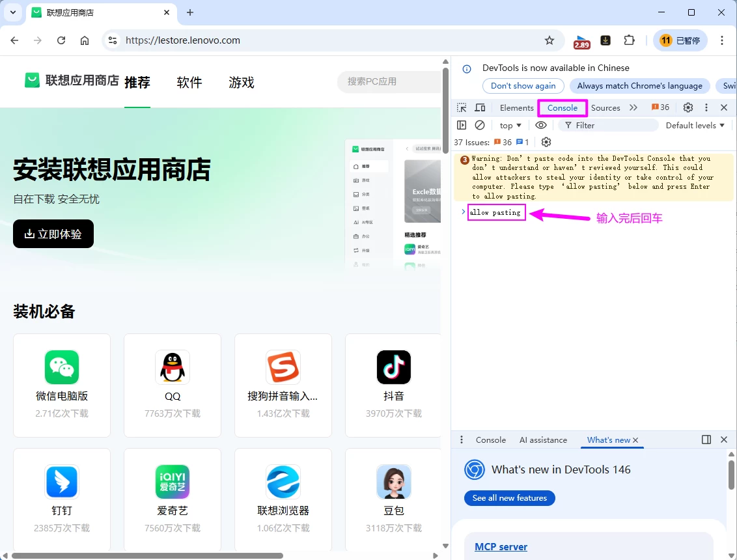
Task: Click the 立即体验 download button
Action: (53, 234)
